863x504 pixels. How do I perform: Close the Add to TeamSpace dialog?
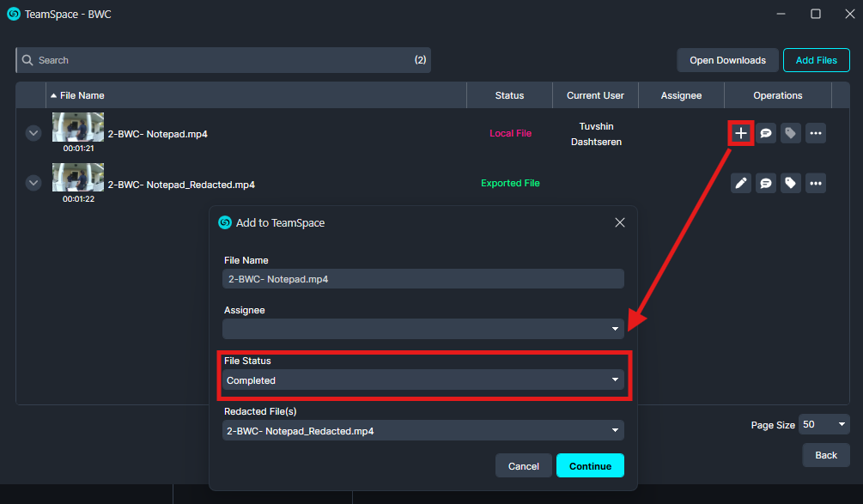620,222
